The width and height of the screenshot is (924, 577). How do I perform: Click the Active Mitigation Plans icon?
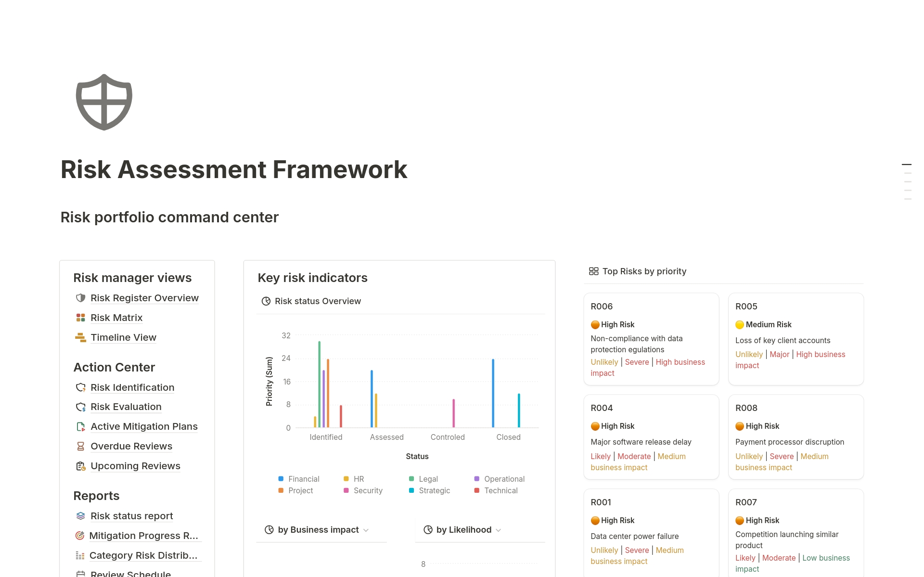(x=80, y=427)
